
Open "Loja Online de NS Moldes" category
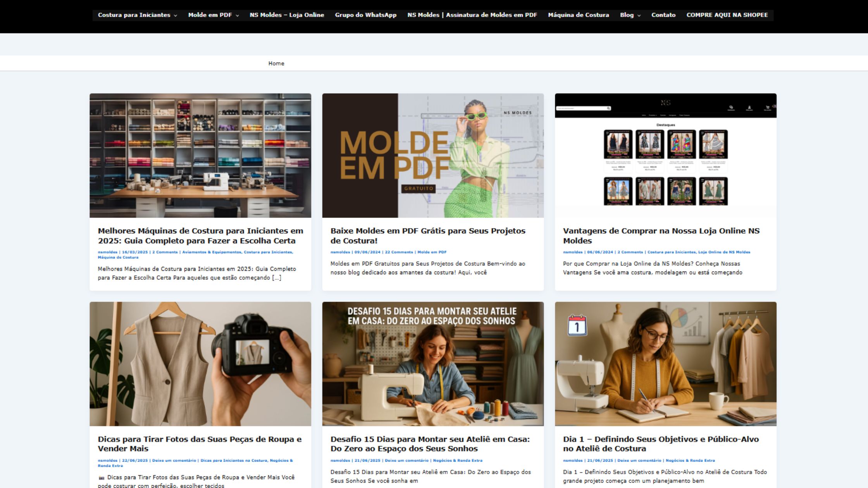pos(725,251)
